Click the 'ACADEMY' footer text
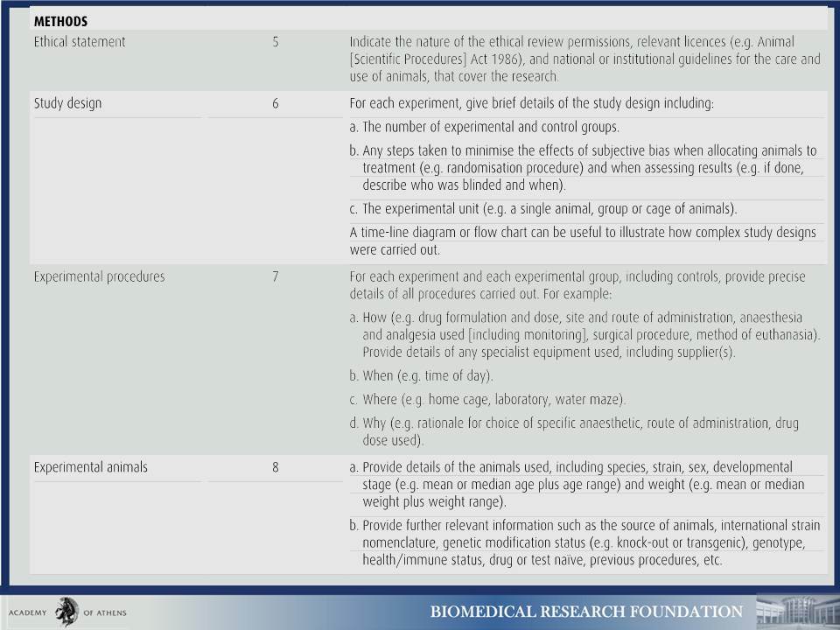Viewport: 840px width, 630px height. [27, 612]
